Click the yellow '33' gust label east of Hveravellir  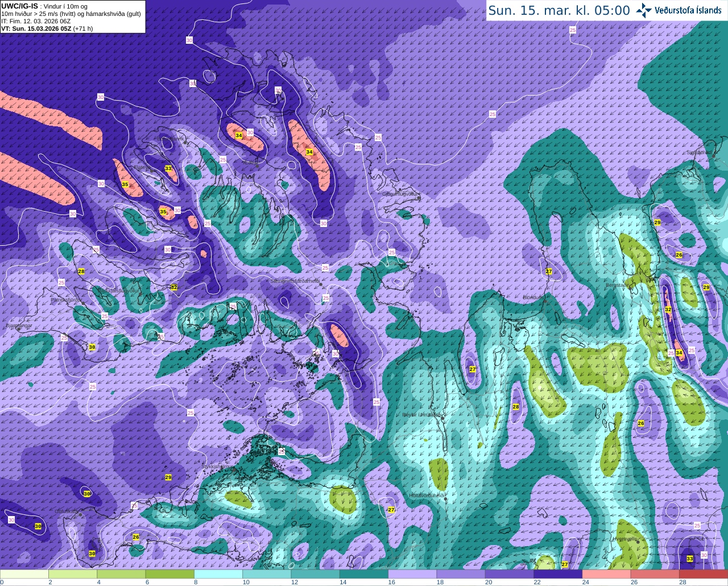tap(690, 559)
